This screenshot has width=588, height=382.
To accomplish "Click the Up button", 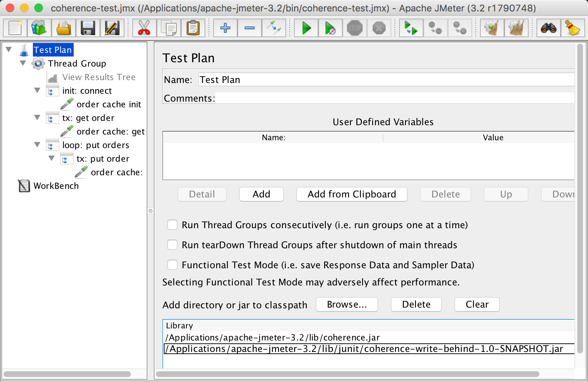I will click(506, 194).
